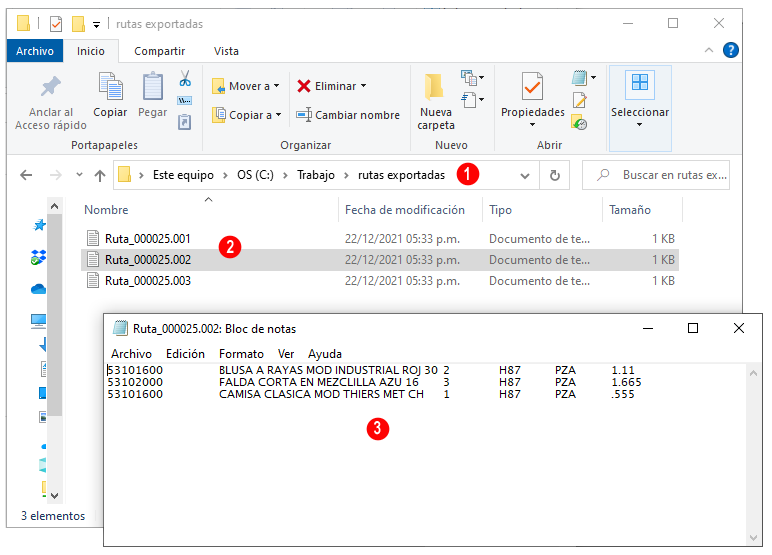Click the Dropbox icon in navigation pane
Image resolution: width=772 pixels, height=555 pixels.
click(38, 257)
